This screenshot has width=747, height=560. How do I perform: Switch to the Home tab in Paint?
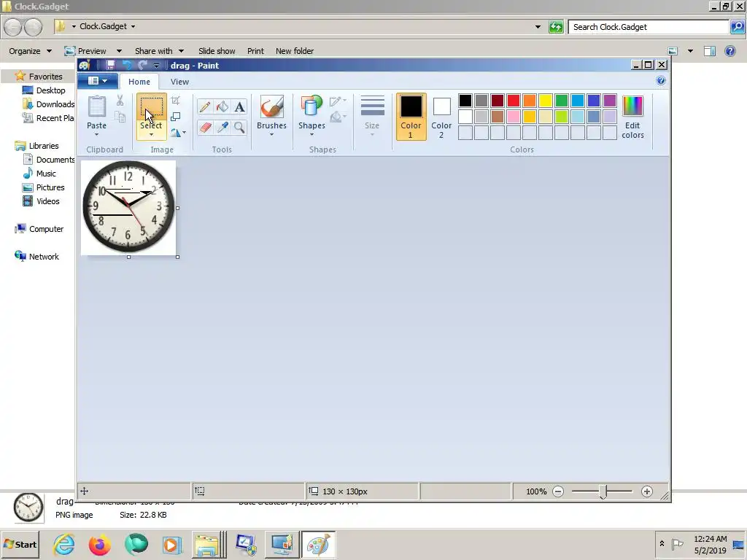tap(139, 82)
